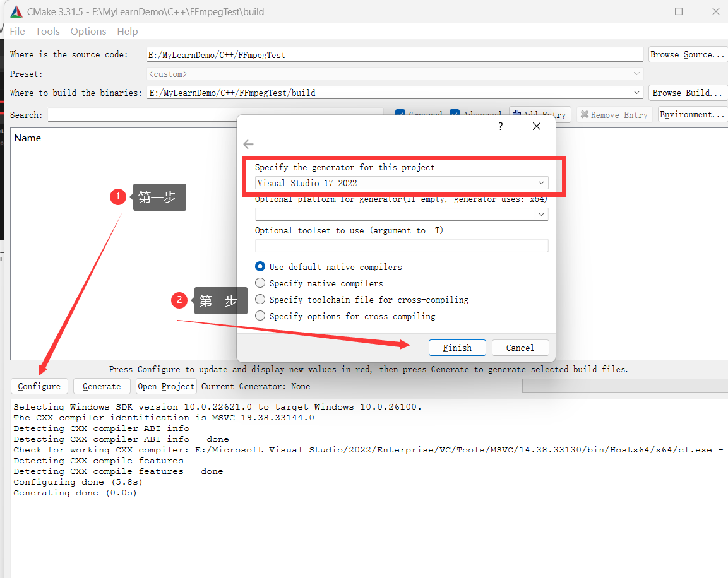Click inside the Search input field
Screen dimensions: 728x578
[189, 115]
